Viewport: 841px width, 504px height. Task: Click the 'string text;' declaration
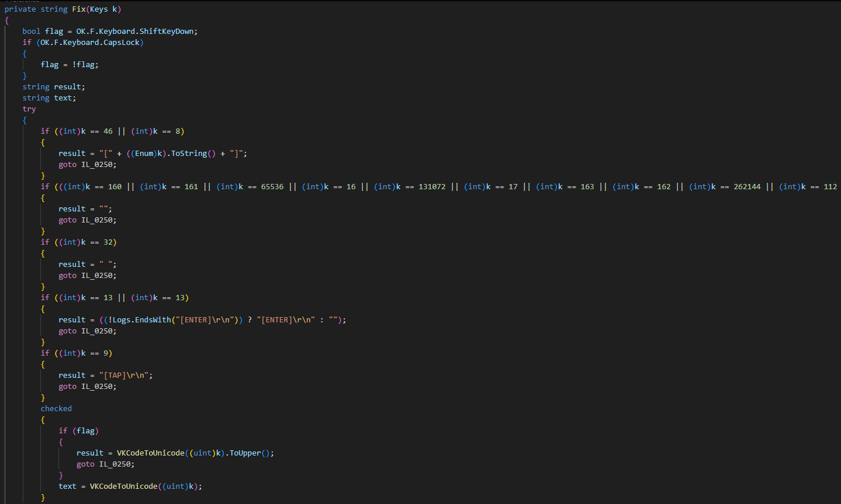point(49,98)
